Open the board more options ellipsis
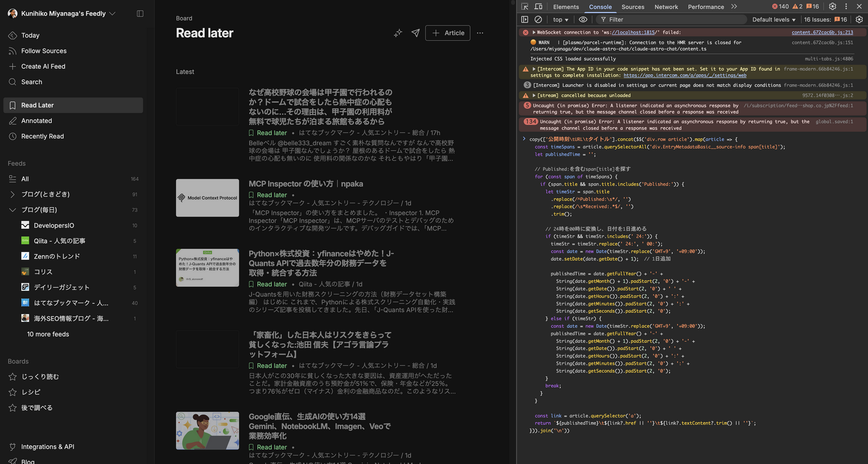Image resolution: width=868 pixels, height=464 pixels. click(x=480, y=33)
